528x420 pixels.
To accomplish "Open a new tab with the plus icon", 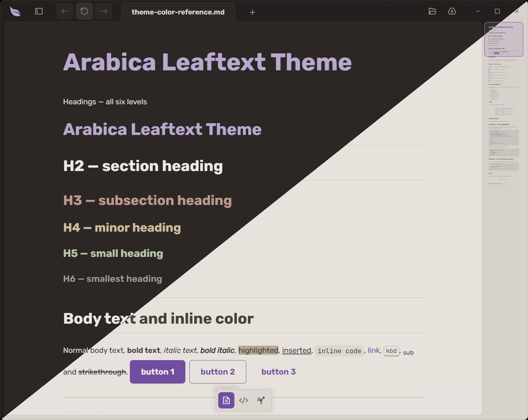I will 252,12.
